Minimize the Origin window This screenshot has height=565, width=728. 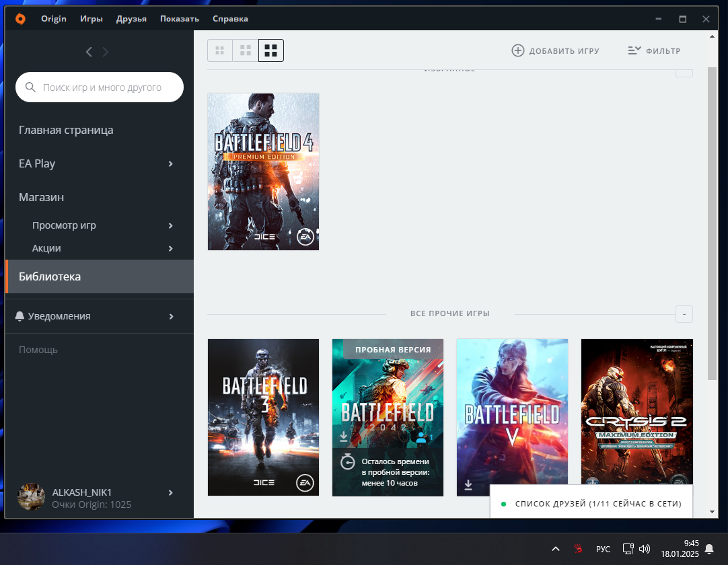(x=658, y=19)
